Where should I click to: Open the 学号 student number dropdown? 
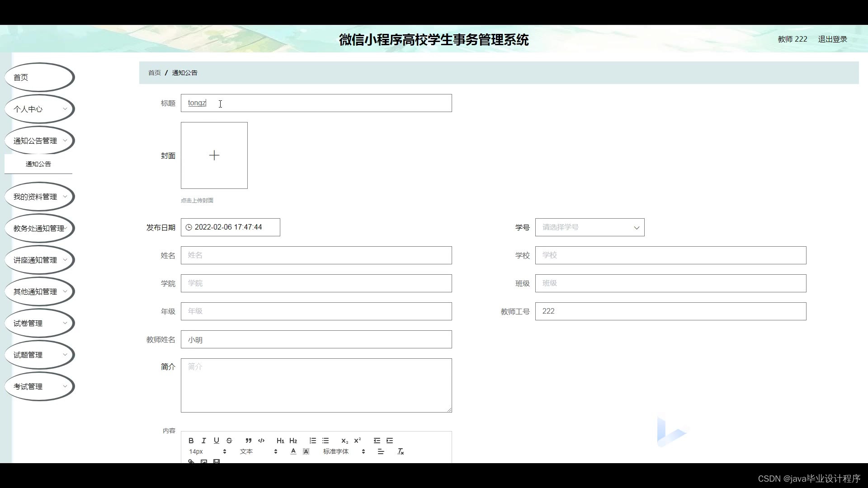pos(590,227)
